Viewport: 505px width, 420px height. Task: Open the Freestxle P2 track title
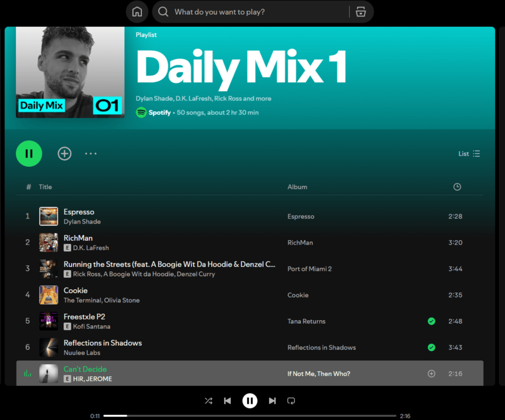pyautogui.click(x=84, y=316)
